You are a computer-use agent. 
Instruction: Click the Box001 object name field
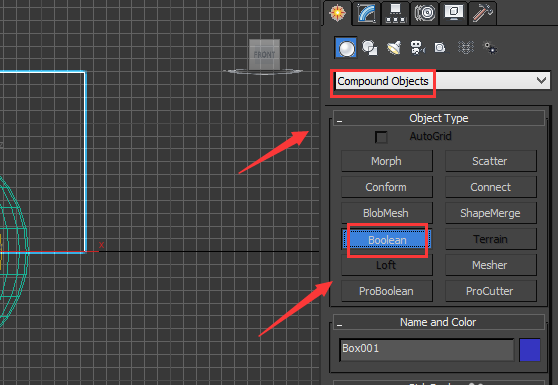(426, 349)
